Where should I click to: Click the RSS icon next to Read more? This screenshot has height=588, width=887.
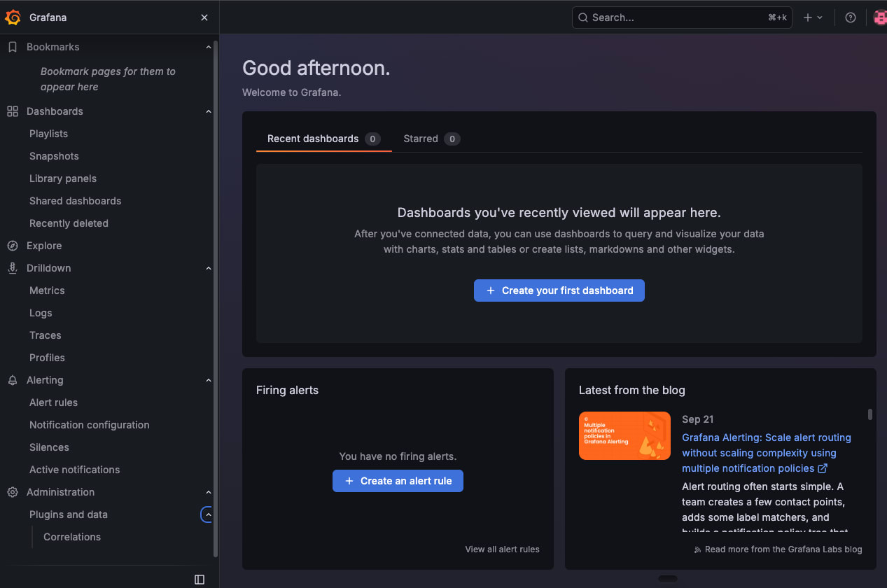(697, 549)
